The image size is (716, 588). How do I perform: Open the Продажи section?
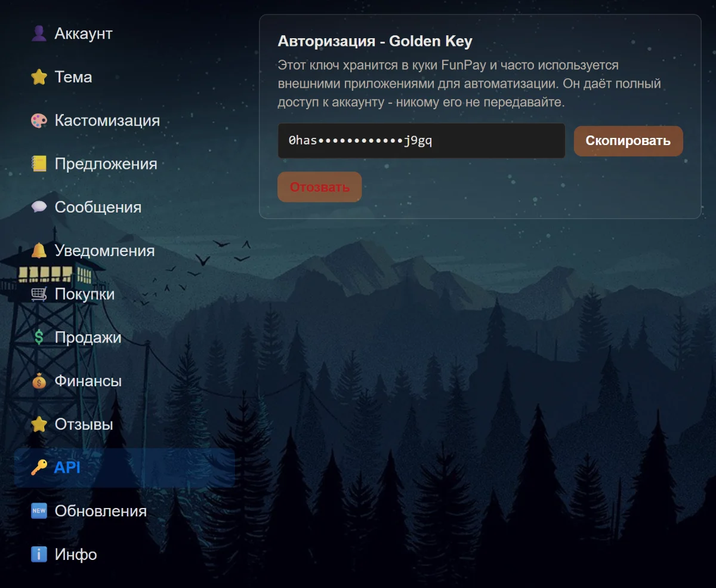point(124,337)
